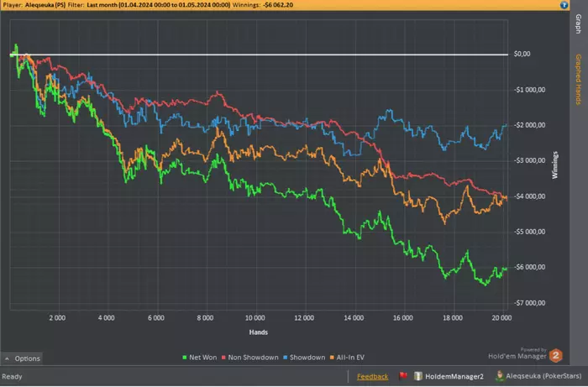Click the 12 000 hands axis label
This screenshot has height=387, width=588.
[304, 317]
